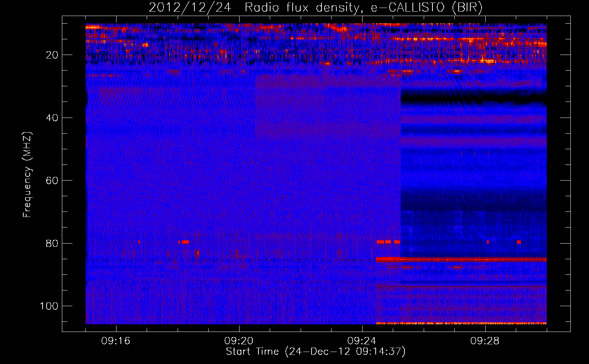Click the '100' frequency tick label
Viewport: 589px width, 364px height.
pyautogui.click(x=49, y=306)
